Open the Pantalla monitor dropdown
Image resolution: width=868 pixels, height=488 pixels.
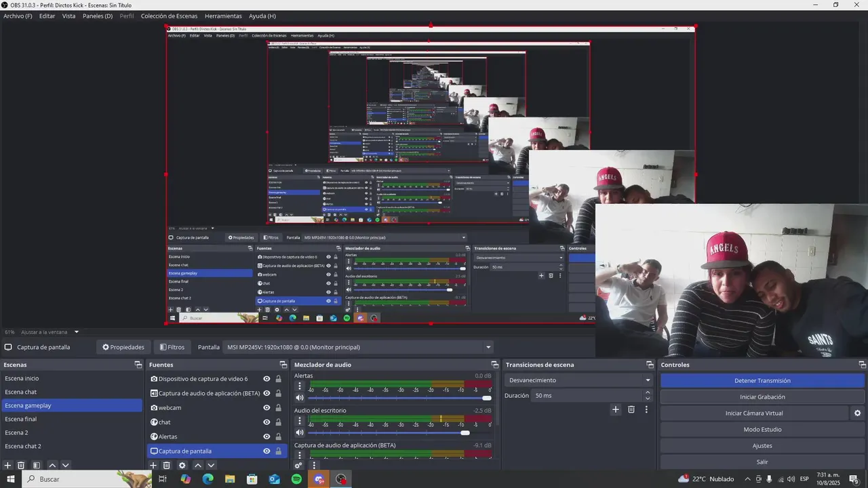pos(359,347)
